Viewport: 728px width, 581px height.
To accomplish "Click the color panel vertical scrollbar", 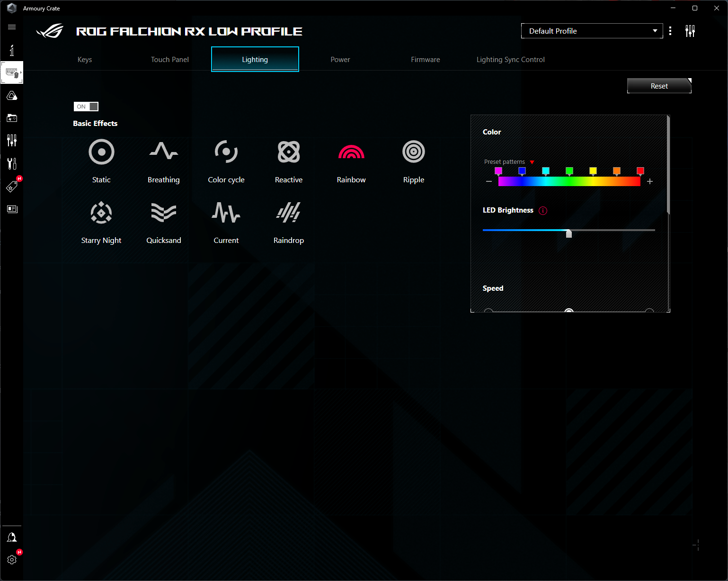I will [x=668, y=165].
